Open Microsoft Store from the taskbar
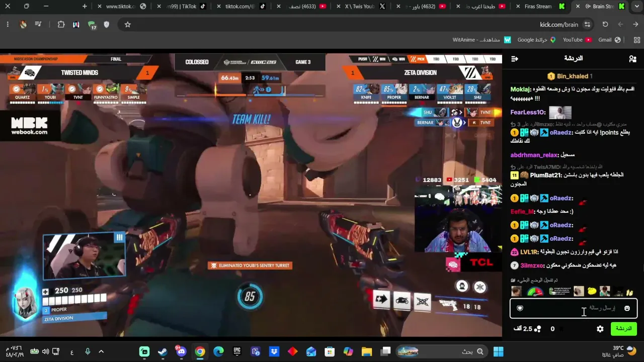The image size is (644, 362). pos(330,351)
